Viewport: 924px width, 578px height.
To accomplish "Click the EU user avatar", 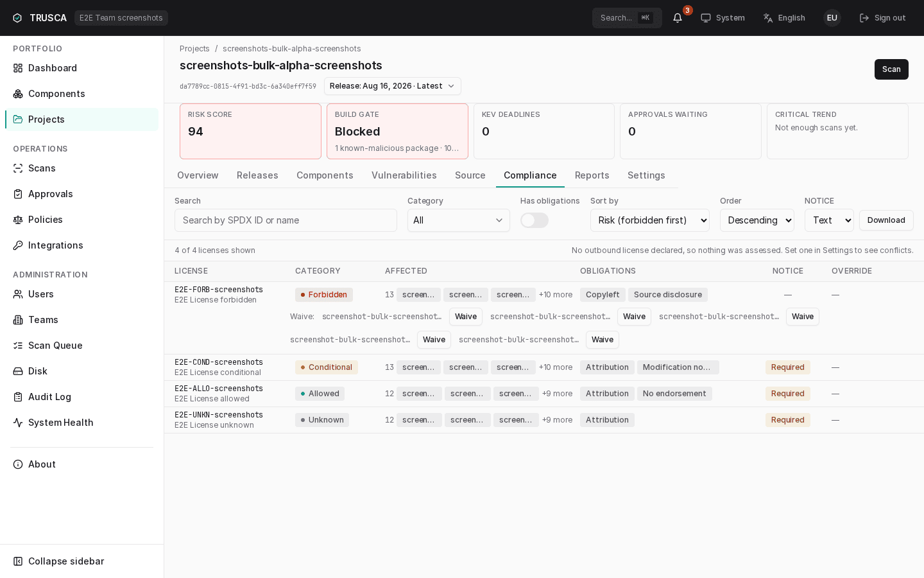I will 832,18.
